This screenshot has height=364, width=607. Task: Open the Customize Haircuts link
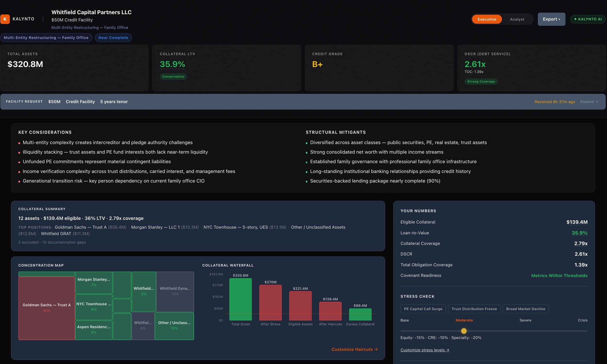point(355,349)
